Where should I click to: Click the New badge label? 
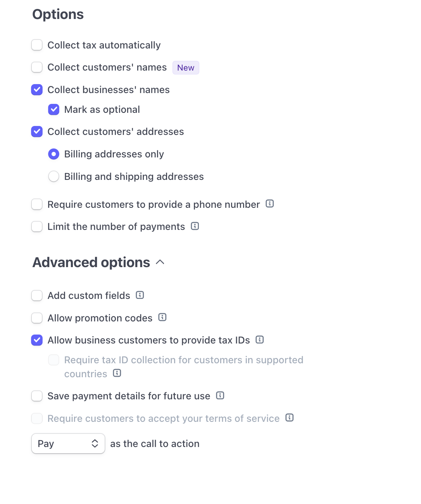(186, 67)
